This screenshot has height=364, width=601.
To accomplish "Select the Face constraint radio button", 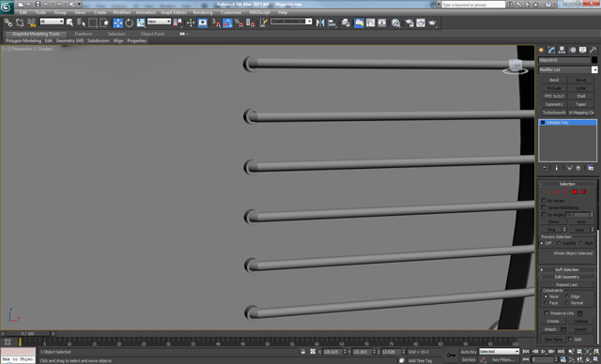I will [x=546, y=303].
